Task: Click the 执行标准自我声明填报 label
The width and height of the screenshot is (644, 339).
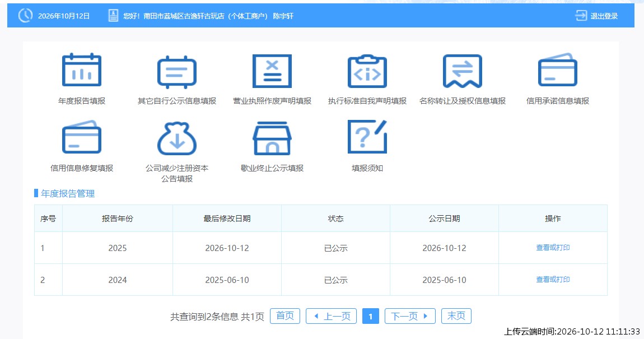Action: (x=367, y=101)
